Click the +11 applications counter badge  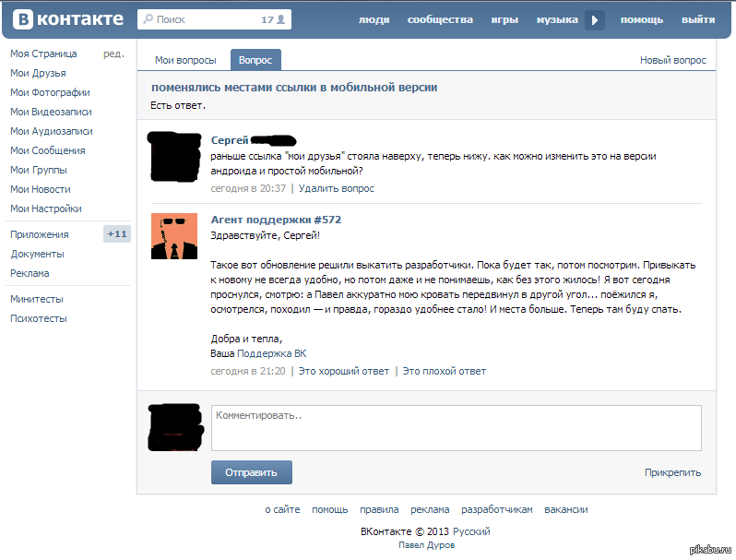[117, 233]
